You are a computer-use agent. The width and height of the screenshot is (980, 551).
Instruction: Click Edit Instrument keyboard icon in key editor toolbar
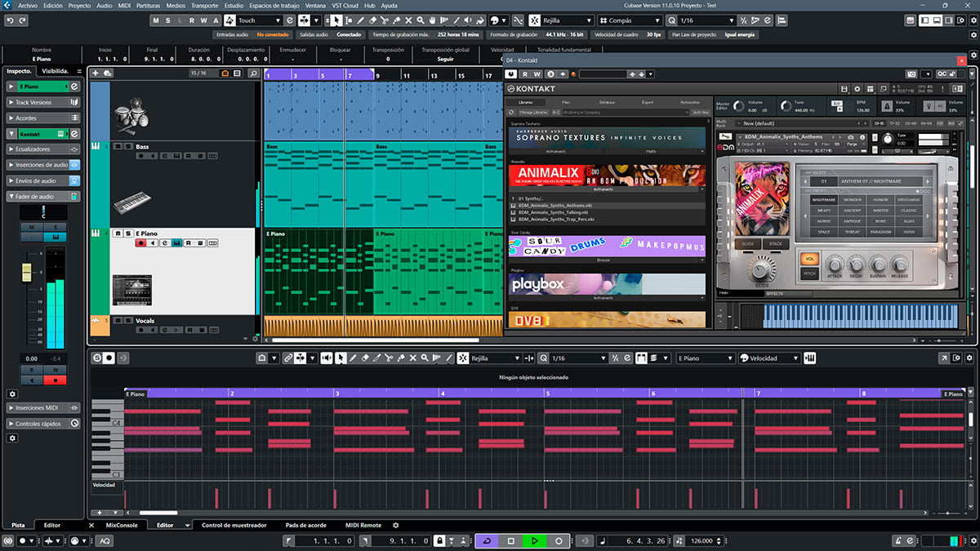click(x=810, y=358)
